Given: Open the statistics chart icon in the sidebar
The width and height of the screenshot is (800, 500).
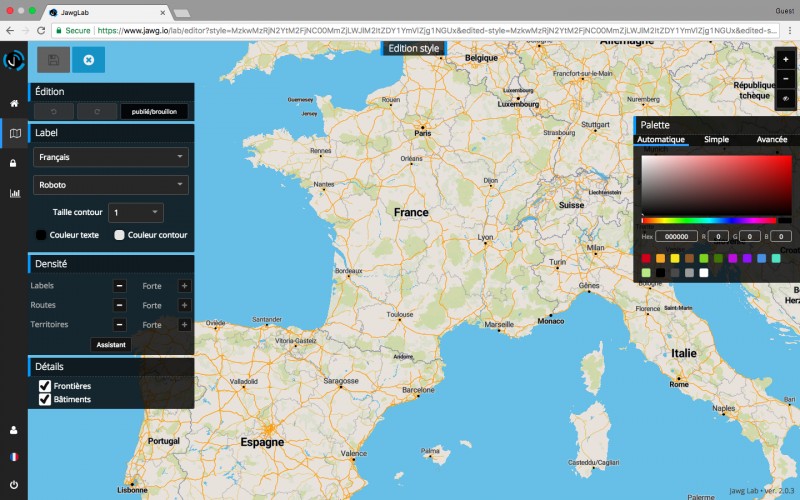Looking at the screenshot, I should click(x=15, y=193).
